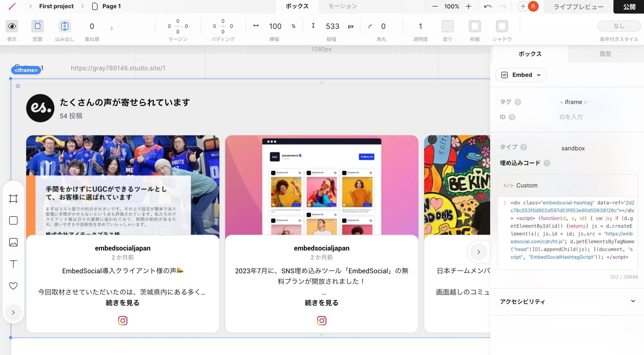The image size is (644, 355).
Task: Open the 枠線 border swatch
Action: point(475,26)
